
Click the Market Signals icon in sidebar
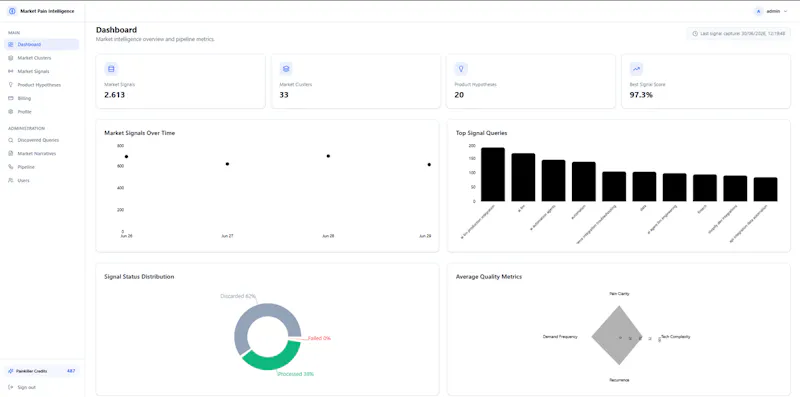(x=11, y=71)
